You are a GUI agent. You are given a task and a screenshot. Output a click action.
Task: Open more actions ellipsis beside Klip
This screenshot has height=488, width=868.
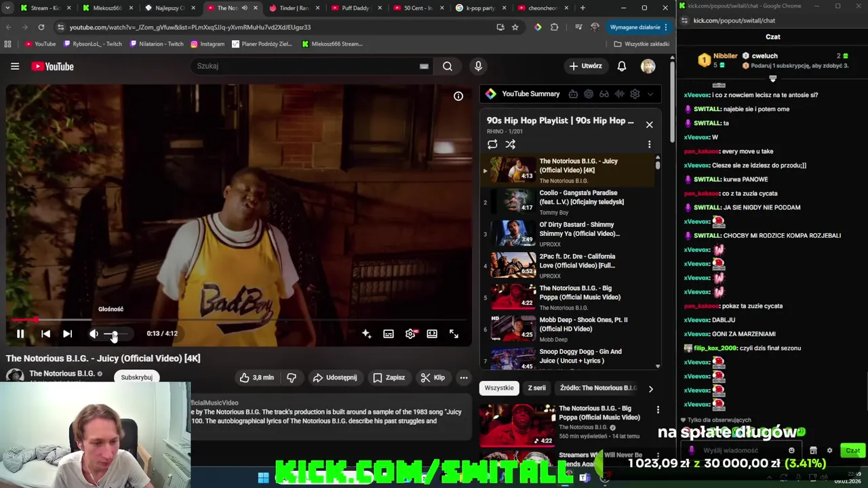(464, 378)
